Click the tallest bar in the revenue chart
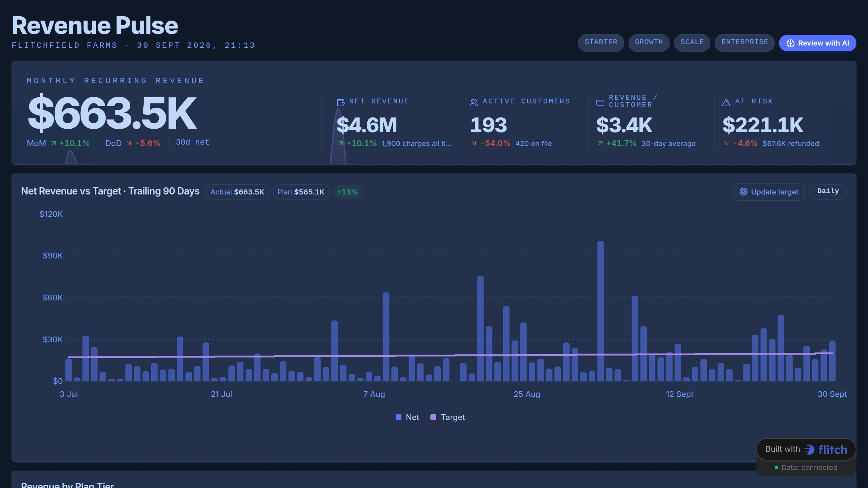Screen dimensions: 868x488 [600, 311]
